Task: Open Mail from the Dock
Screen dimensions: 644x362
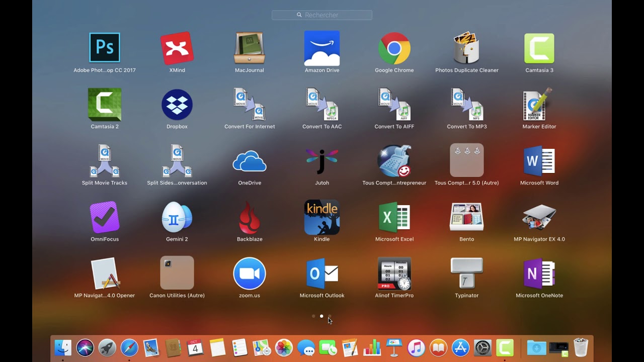Action: (151, 347)
